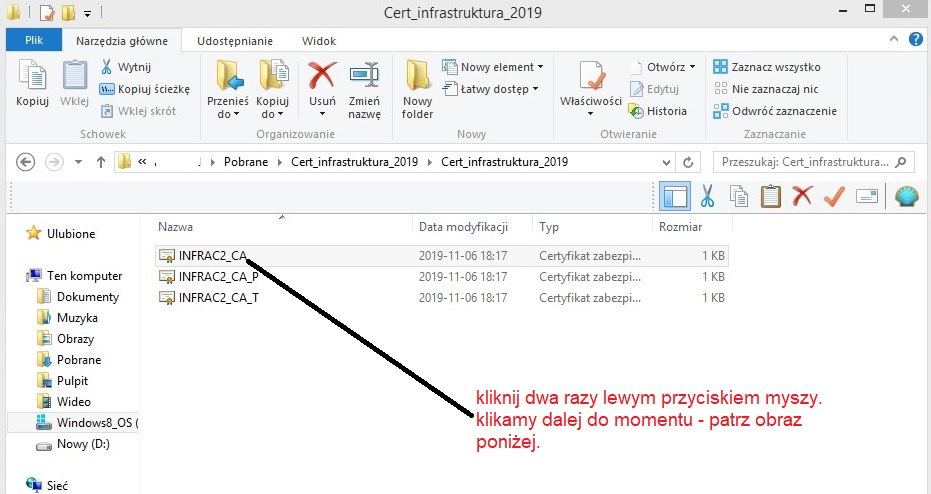
Task: Click the blue help question mark icon
Action: 916,40
